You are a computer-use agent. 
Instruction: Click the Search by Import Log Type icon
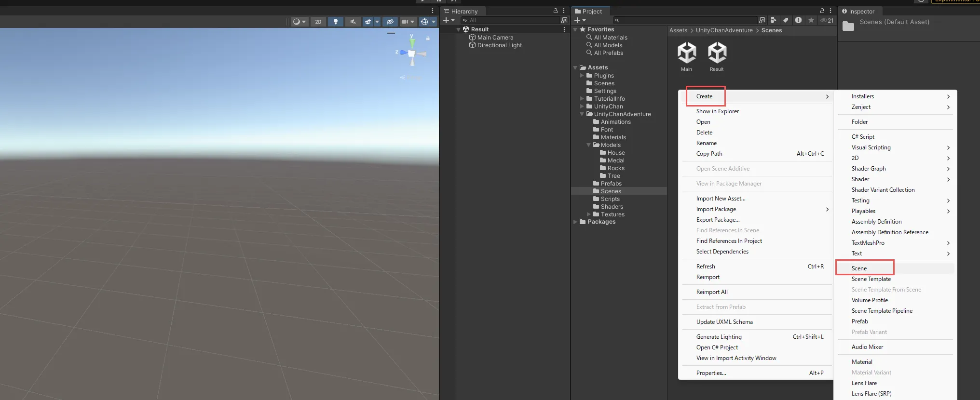(x=798, y=20)
